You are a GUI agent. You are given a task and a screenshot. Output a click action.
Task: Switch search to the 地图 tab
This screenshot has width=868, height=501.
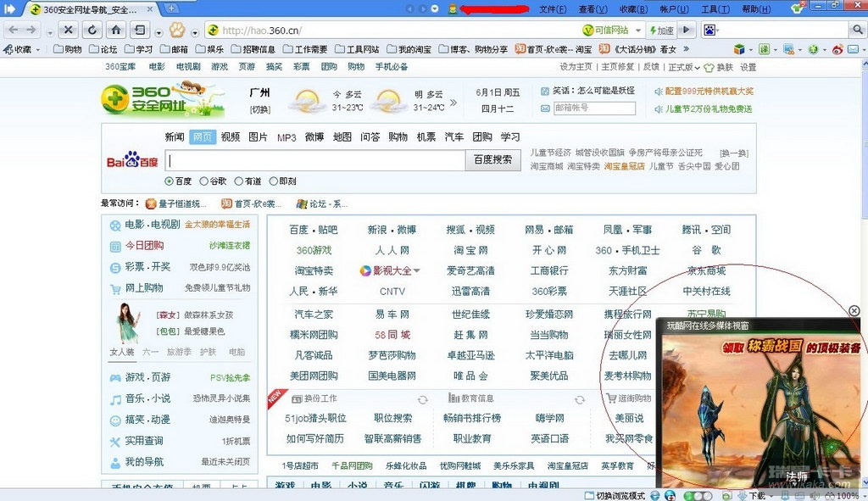coord(342,136)
